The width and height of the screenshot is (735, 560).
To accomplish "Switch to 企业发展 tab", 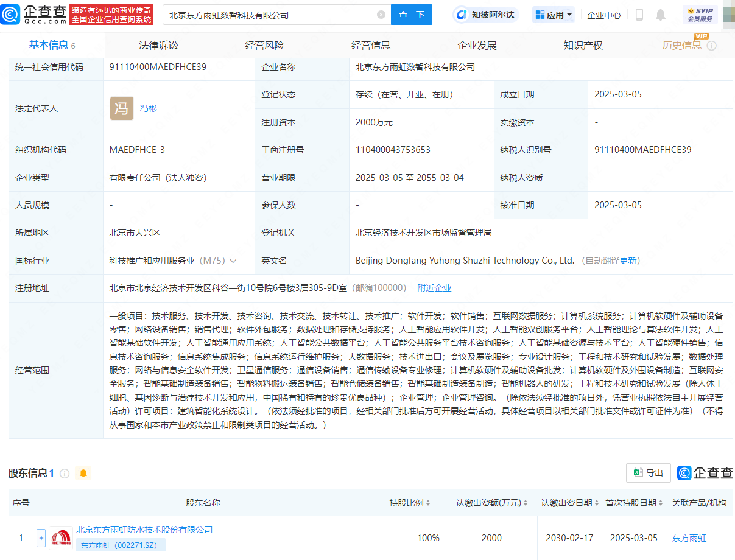I will pos(477,45).
